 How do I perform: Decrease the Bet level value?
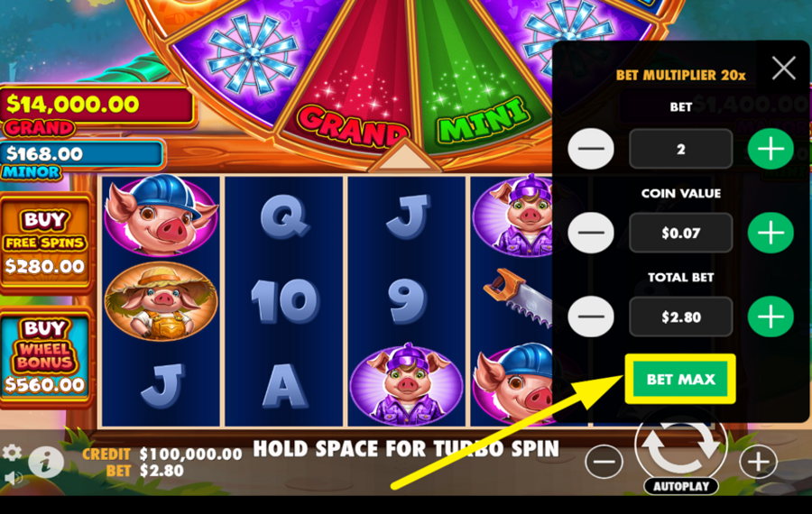tap(591, 149)
